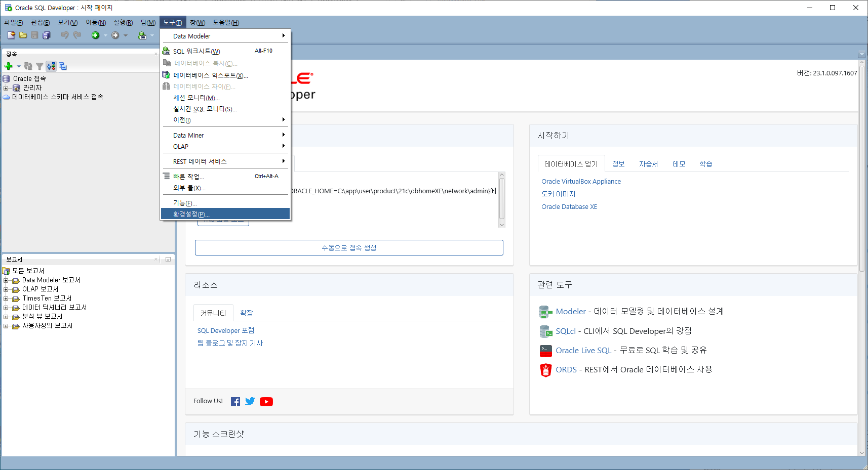868x470 pixels.
Task: Switch to the 자습서 tab
Action: (648, 164)
